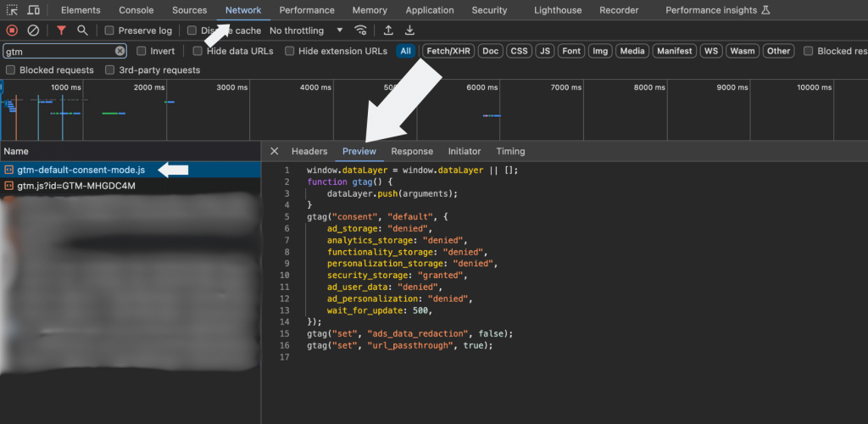View the Response tab
The width and height of the screenshot is (868, 424).
click(412, 151)
